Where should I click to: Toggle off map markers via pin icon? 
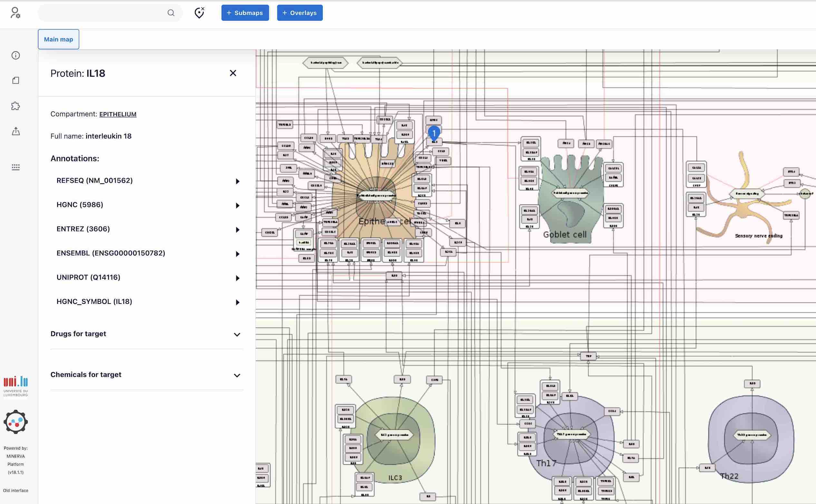199,12
